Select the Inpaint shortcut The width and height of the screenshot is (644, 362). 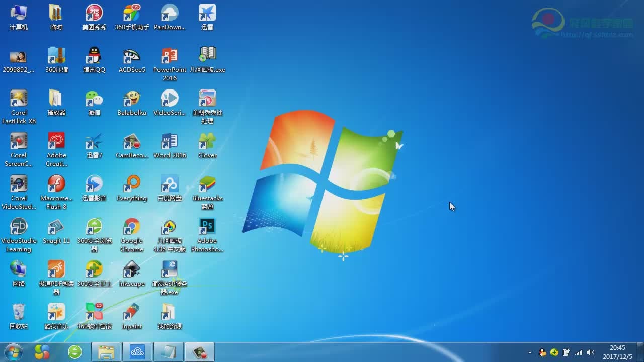tap(132, 317)
